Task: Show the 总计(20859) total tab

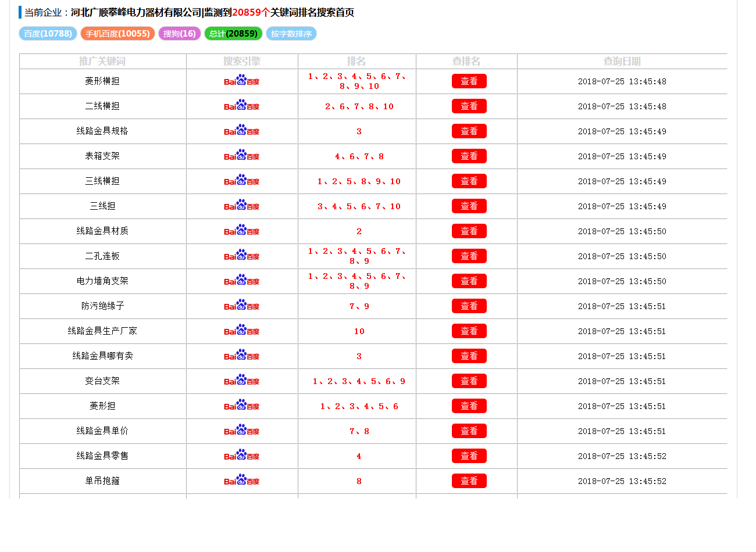Action: point(233,34)
